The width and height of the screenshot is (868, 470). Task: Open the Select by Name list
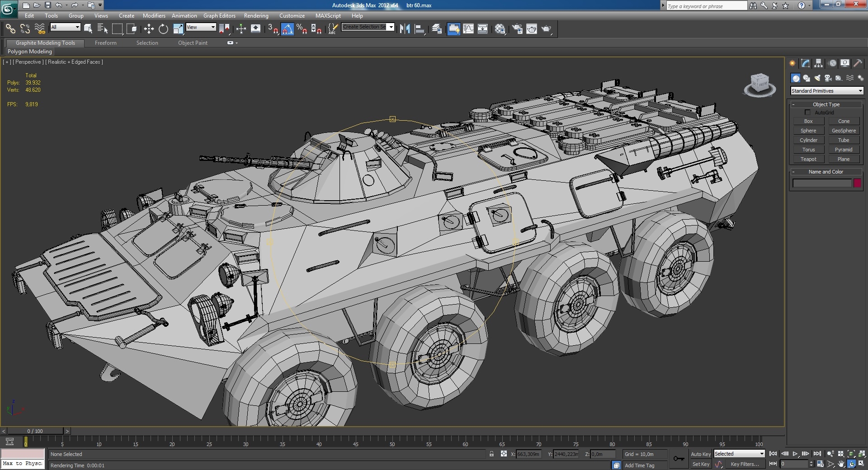pyautogui.click(x=103, y=29)
